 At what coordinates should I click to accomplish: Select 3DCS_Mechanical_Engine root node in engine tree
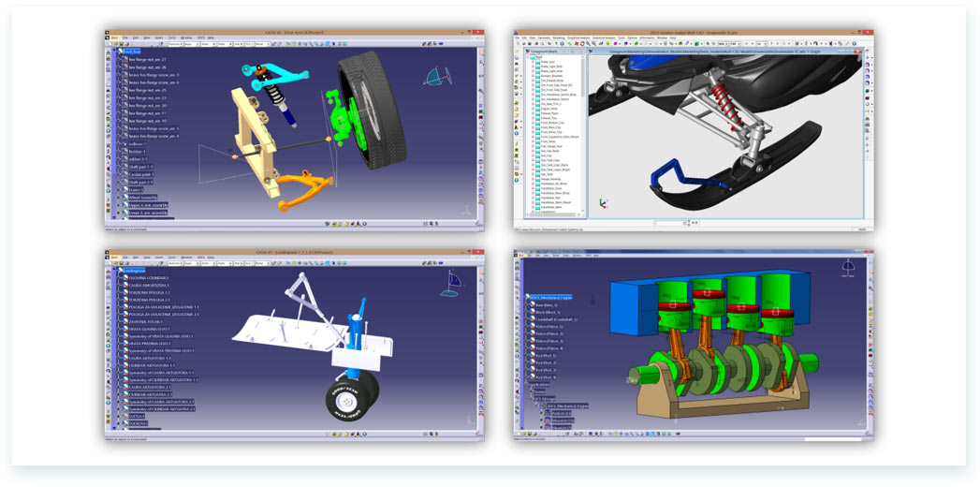pos(550,297)
